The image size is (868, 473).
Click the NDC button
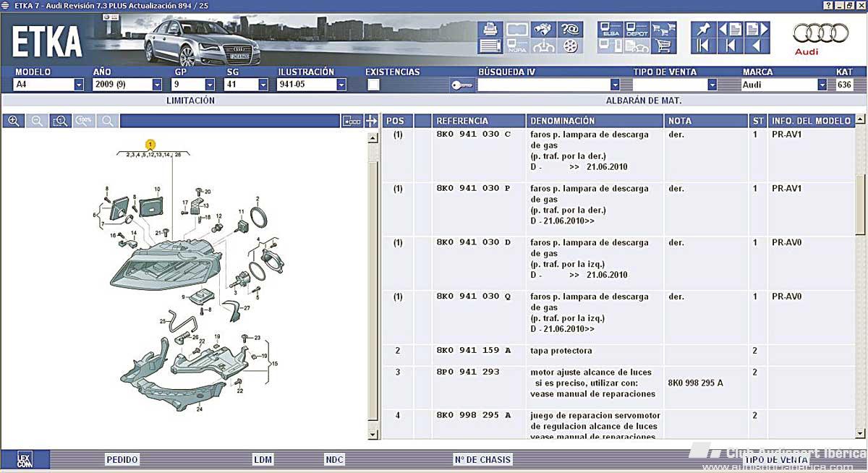334,459
